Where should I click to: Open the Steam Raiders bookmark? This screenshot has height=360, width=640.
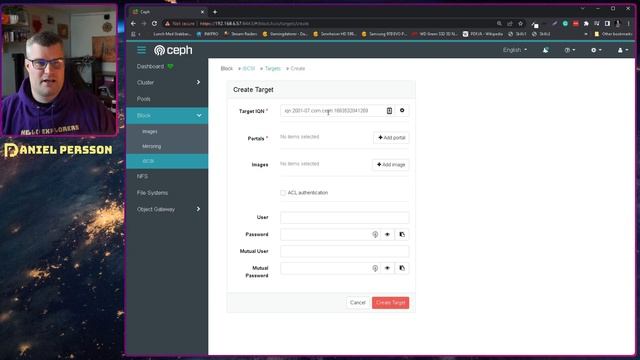pos(241,34)
